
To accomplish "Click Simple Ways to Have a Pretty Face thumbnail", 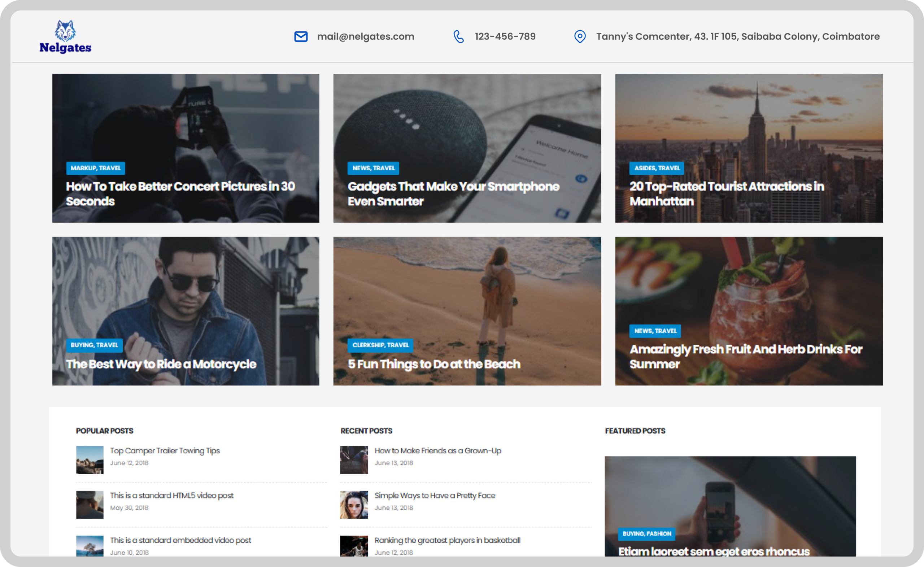I will pyautogui.click(x=354, y=505).
